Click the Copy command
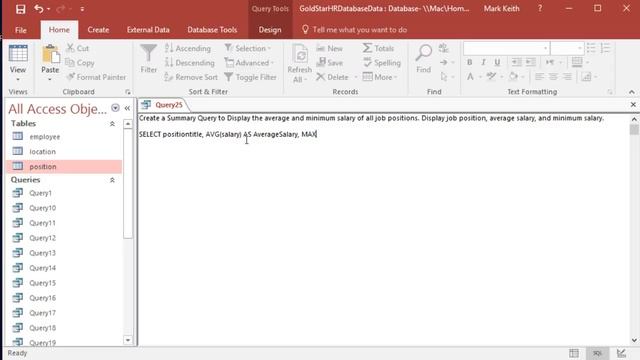Screen dimensions: 640x360 [x=80, y=63]
